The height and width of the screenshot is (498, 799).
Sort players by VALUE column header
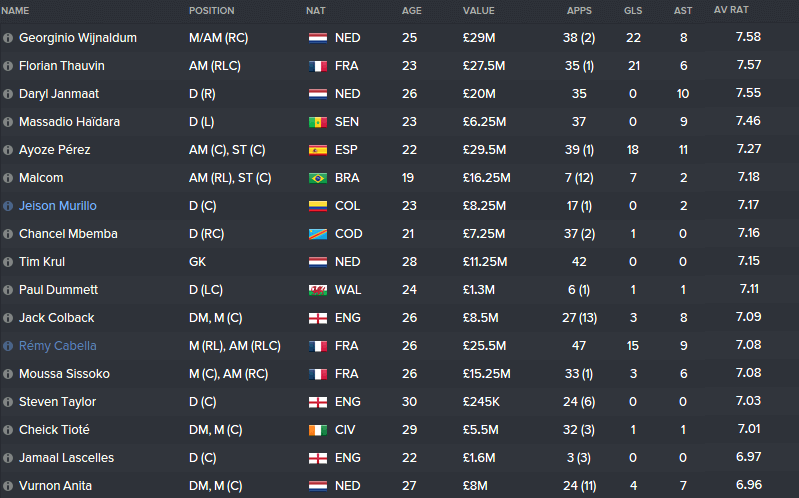[478, 11]
